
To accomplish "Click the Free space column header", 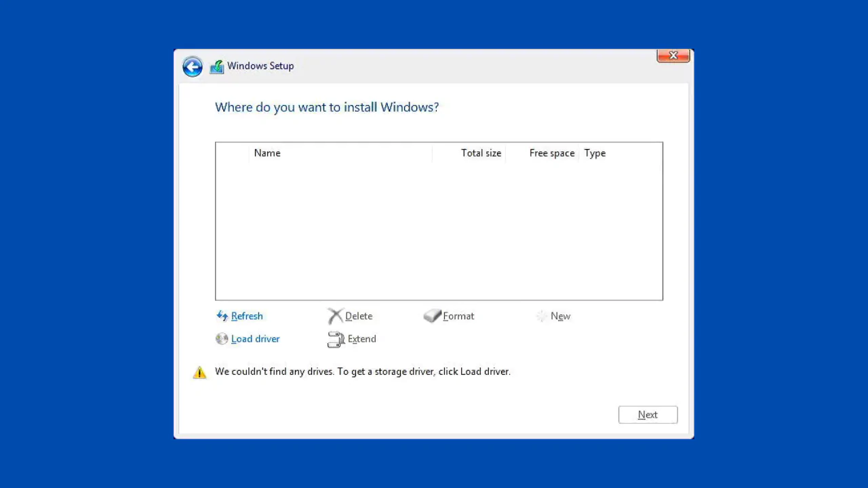I will pos(542,153).
